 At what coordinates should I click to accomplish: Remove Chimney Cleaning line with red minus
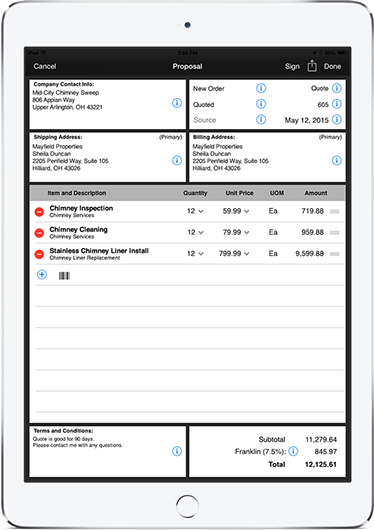[x=39, y=233]
